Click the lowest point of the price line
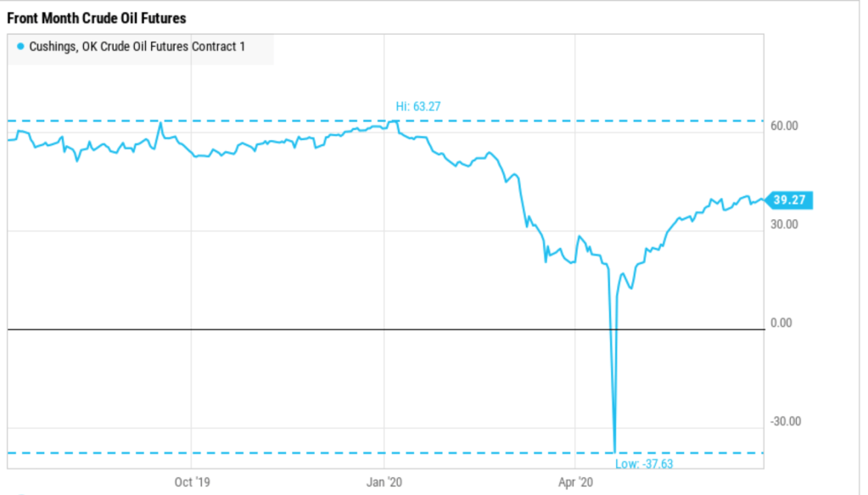Viewport: 868px width, 495px height. 614,452
